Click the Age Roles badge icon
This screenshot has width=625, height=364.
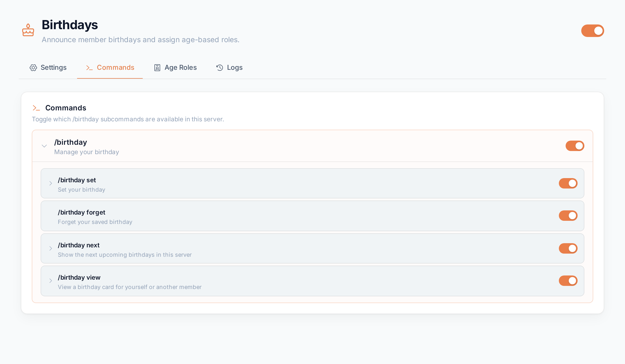157,68
